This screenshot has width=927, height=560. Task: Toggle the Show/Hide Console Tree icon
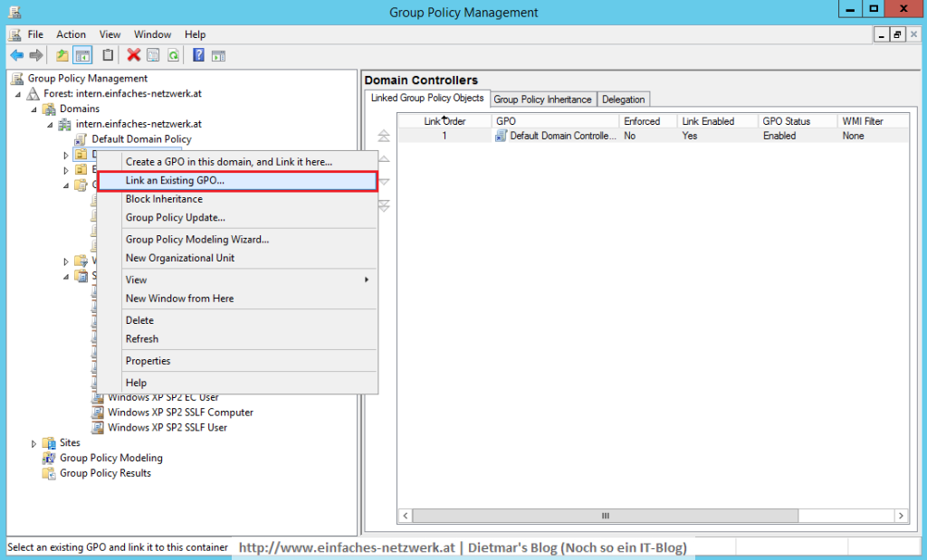[x=82, y=55]
